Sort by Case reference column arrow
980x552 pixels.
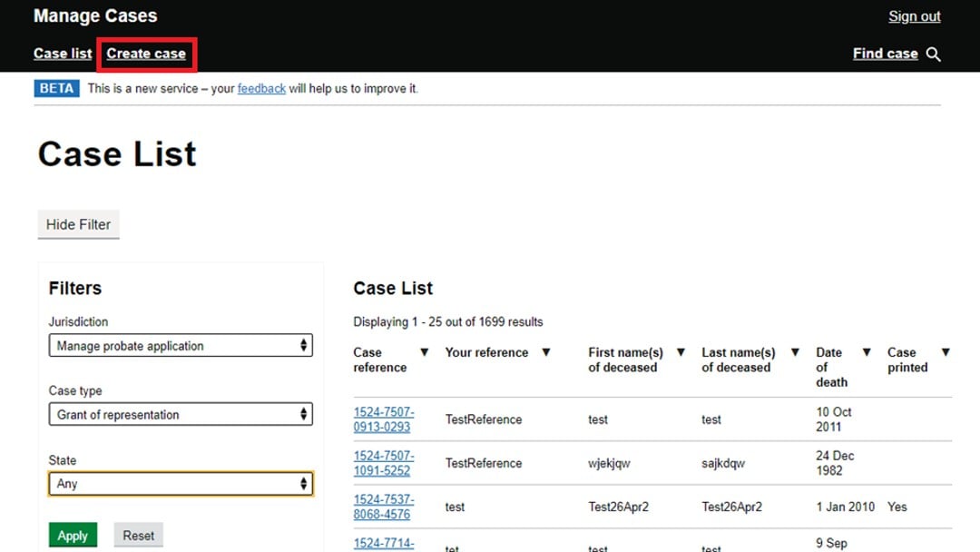click(x=424, y=352)
